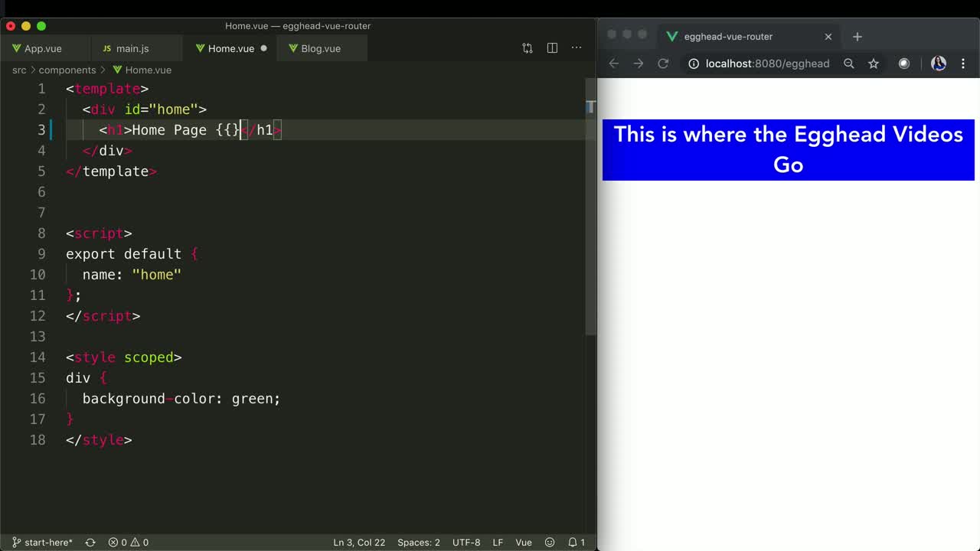Toggle the unsaved dot on Home.vue tab

point(263,48)
